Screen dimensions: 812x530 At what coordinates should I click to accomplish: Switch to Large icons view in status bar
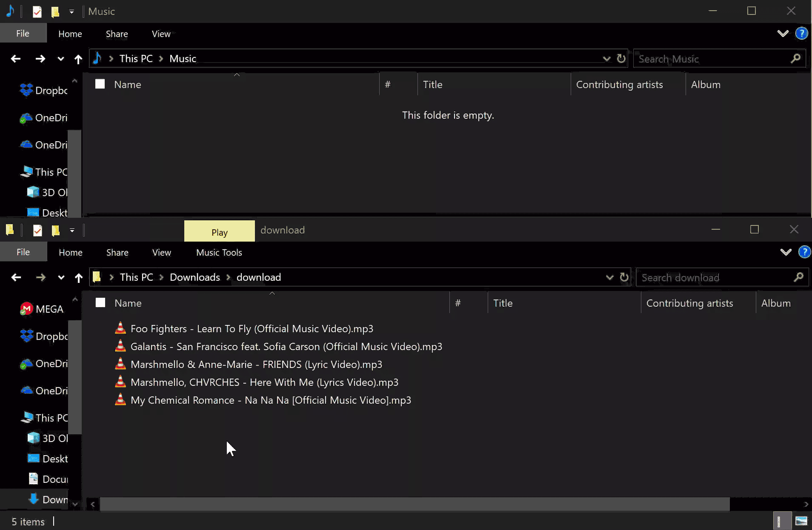801,521
